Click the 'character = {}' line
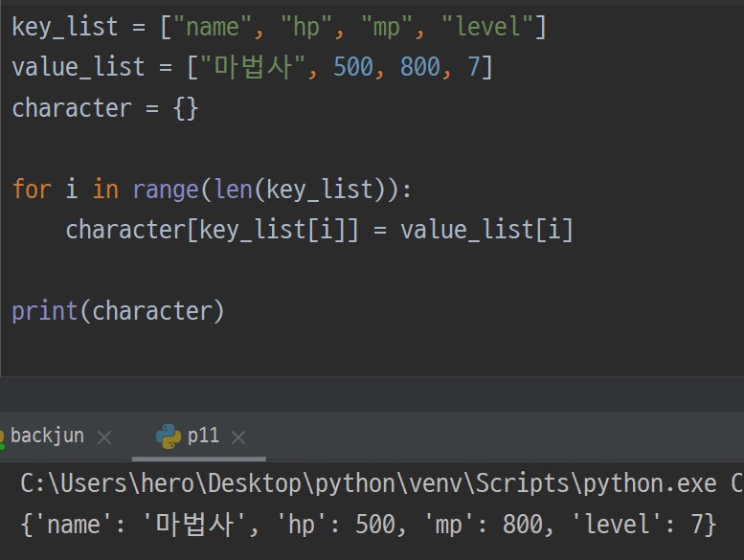 click(105, 108)
